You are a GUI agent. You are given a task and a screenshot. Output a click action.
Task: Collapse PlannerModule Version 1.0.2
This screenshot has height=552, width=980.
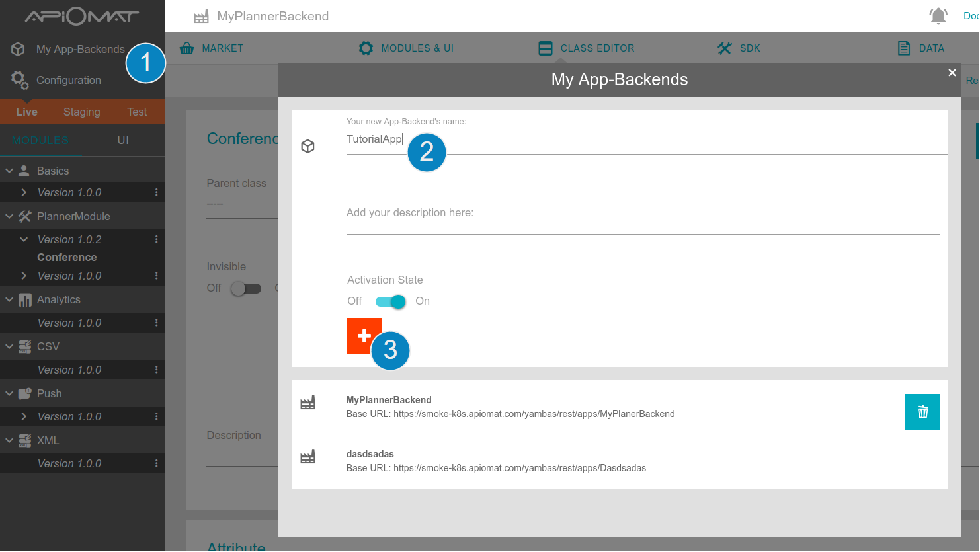[x=24, y=239]
